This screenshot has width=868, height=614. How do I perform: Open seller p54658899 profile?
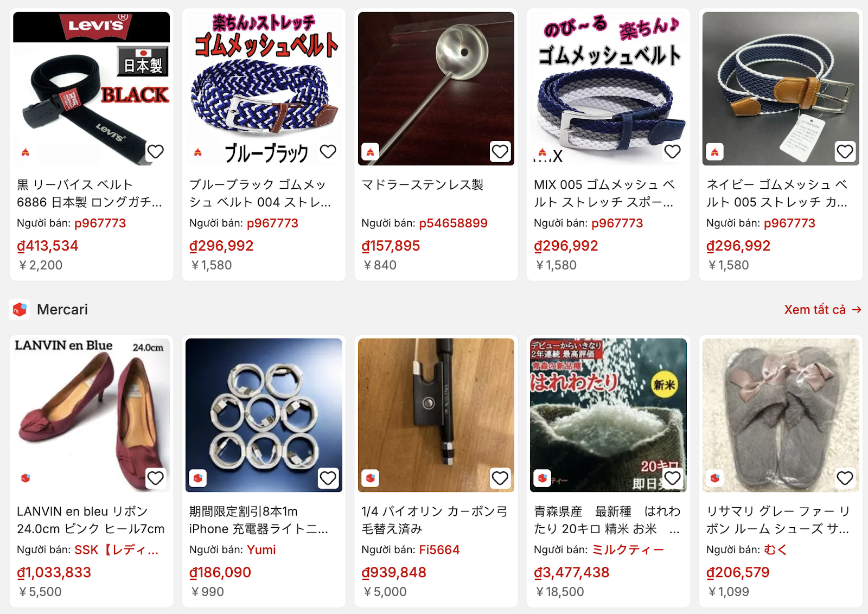(x=453, y=223)
